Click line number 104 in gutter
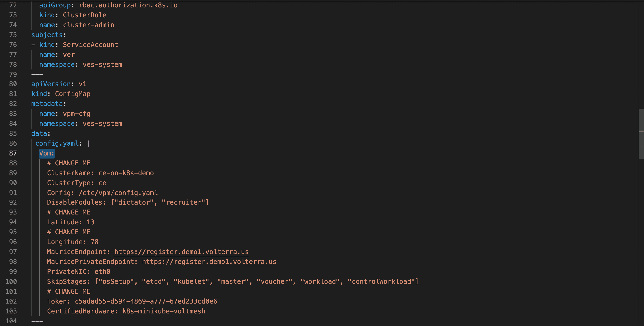The height and width of the screenshot is (326, 644). 11,321
